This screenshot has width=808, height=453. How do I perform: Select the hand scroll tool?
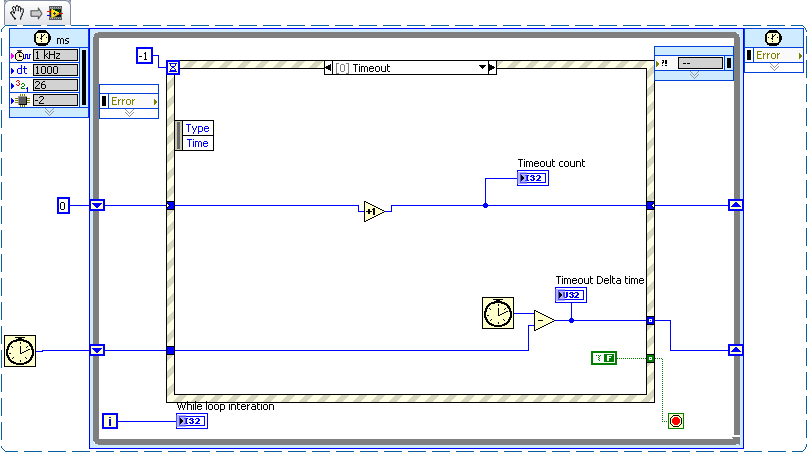point(17,12)
